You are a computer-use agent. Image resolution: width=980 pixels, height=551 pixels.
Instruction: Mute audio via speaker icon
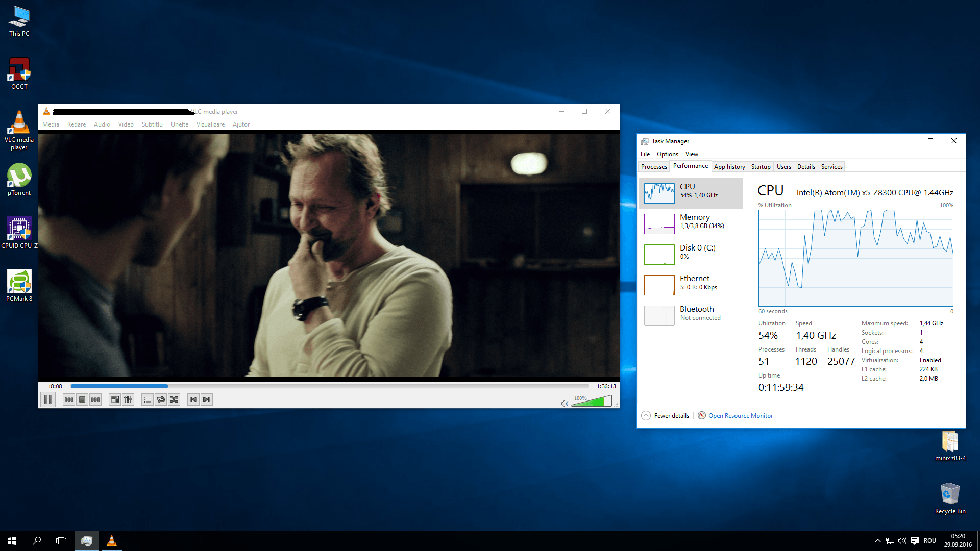[x=565, y=403]
